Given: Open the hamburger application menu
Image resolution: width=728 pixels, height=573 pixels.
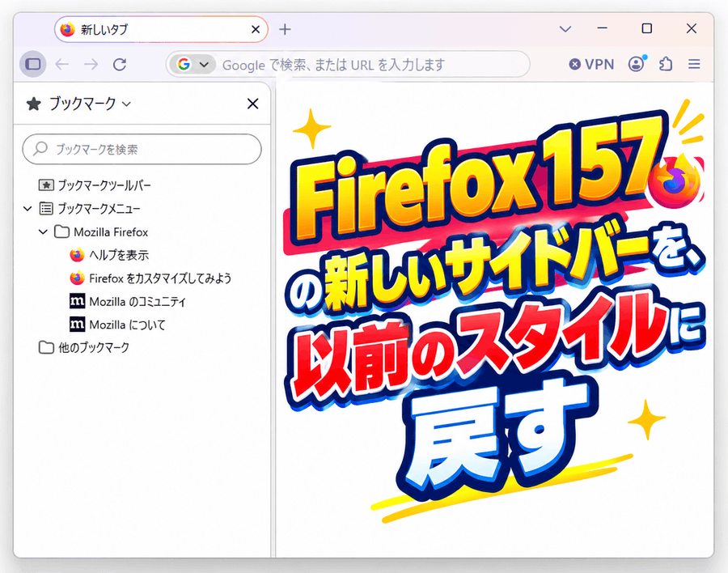Looking at the screenshot, I should click(x=694, y=64).
